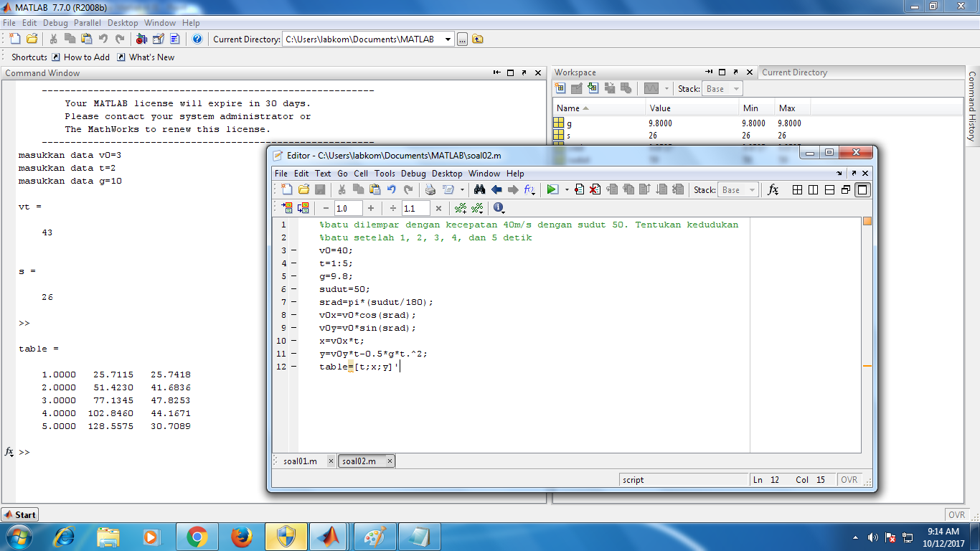The image size is (980, 551).
Task: Click the Evaluate cell icon in Editor
Action: (x=287, y=208)
